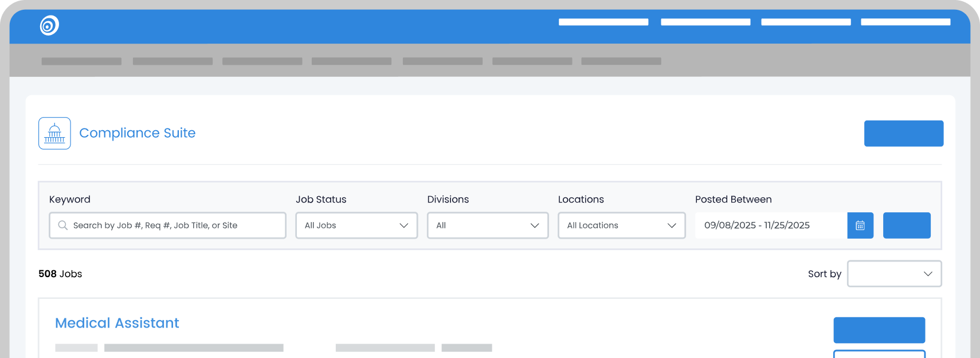The height and width of the screenshot is (358, 980).
Task: Open the Divisions dropdown showing 'All'
Action: point(487,225)
